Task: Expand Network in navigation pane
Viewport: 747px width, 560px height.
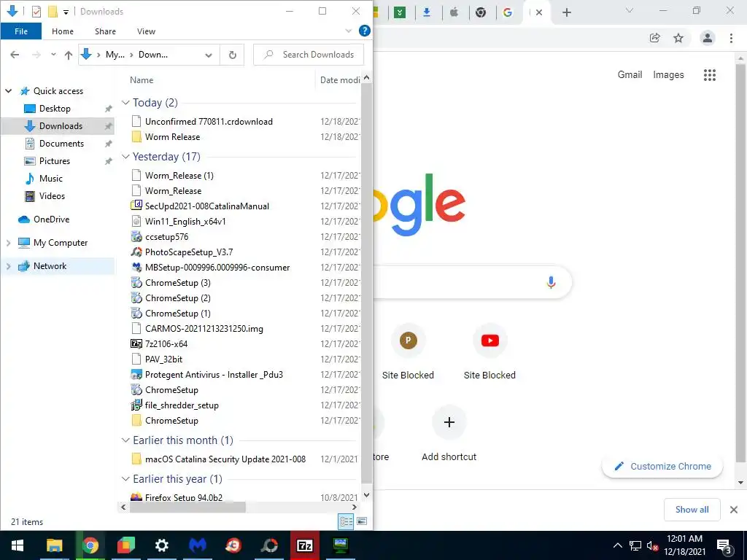Action: pyautogui.click(x=8, y=266)
